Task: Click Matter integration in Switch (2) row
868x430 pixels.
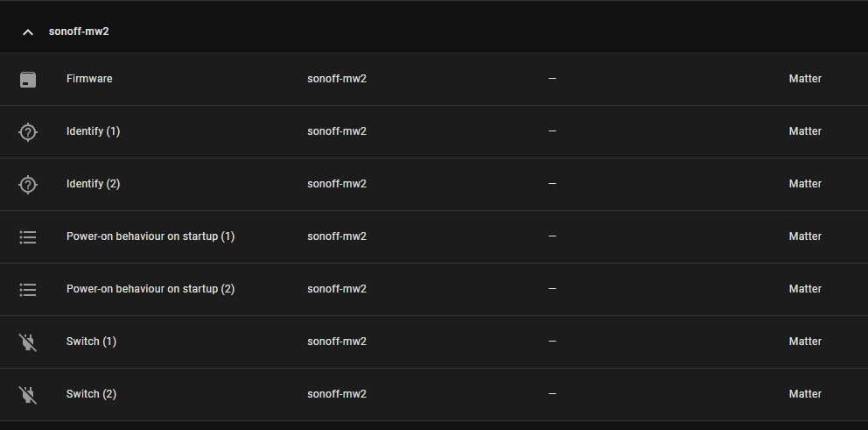Action: (x=805, y=394)
